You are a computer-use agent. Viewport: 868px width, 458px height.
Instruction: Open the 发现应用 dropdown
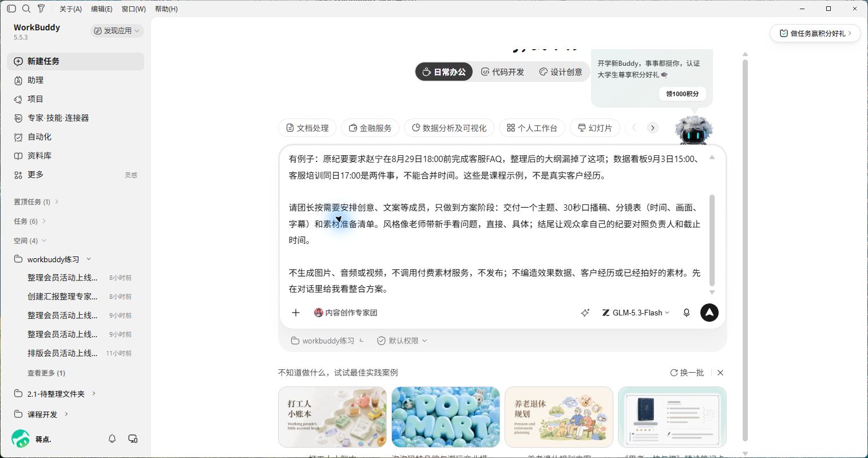point(117,31)
